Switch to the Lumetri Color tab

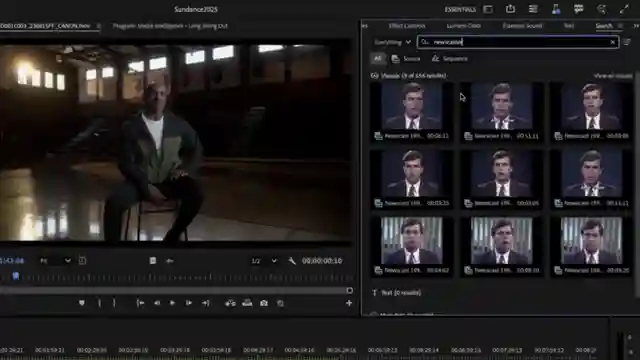pyautogui.click(x=464, y=26)
